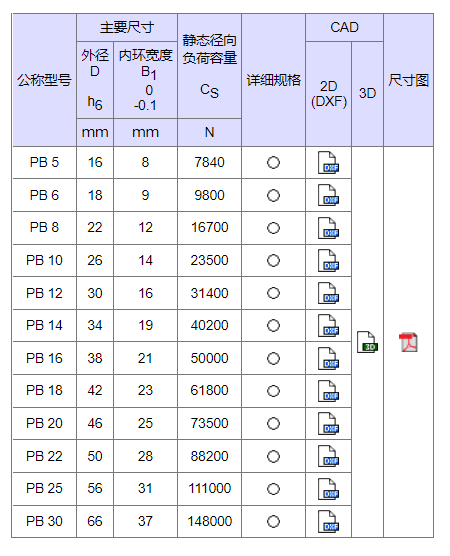Click the 静态径向负荷容量 header
Viewport: 450px width, 556px height.
(x=210, y=66)
